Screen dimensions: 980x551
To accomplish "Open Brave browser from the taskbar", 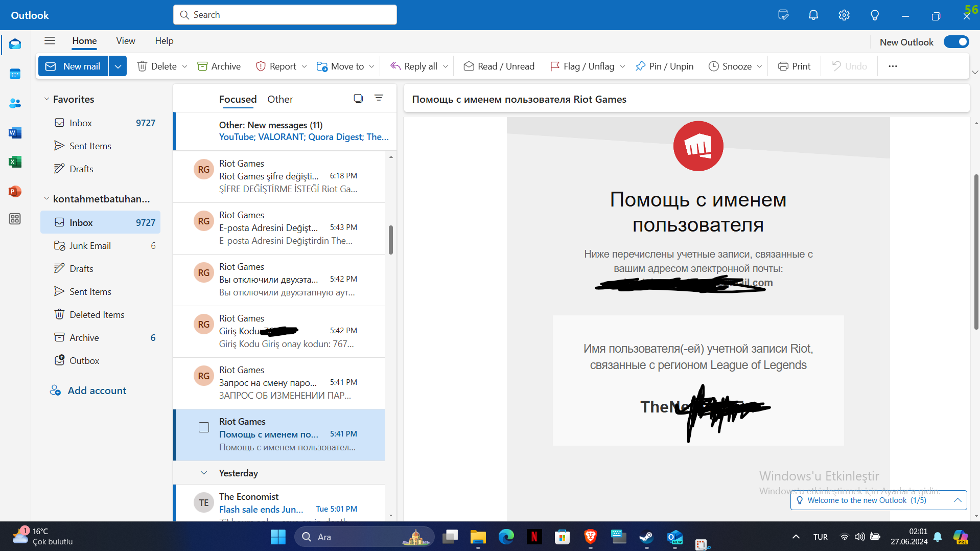I will pyautogui.click(x=590, y=537).
